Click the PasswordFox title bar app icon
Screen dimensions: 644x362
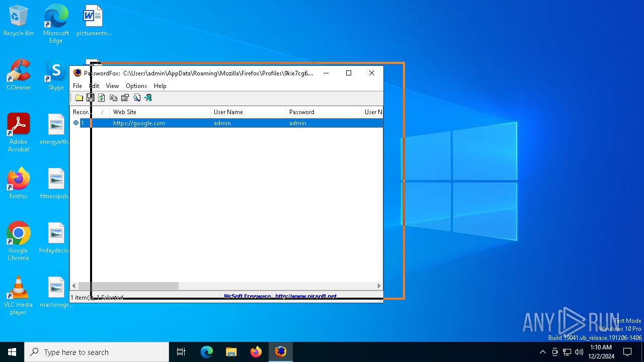point(77,73)
